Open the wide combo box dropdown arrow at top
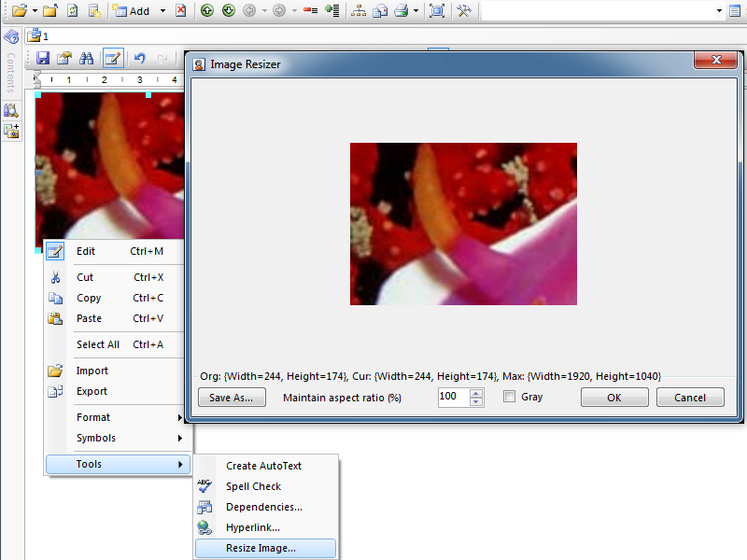Screen dimensions: 747x560 click(x=719, y=11)
